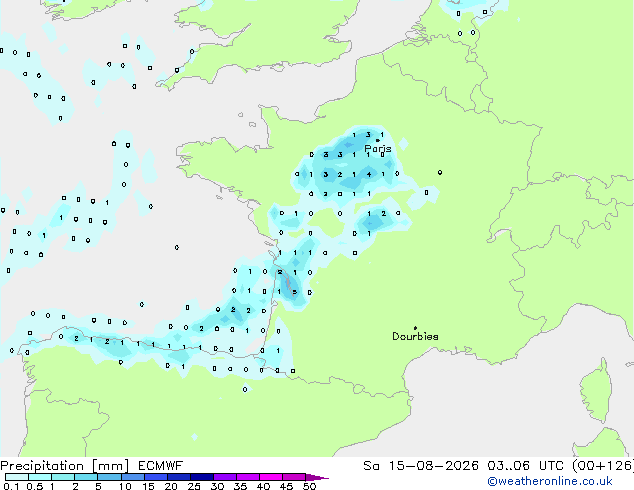This screenshot has height=490, width=634.
Task: Pick the 40 mm magenta legend swatch
Action: click(271, 477)
